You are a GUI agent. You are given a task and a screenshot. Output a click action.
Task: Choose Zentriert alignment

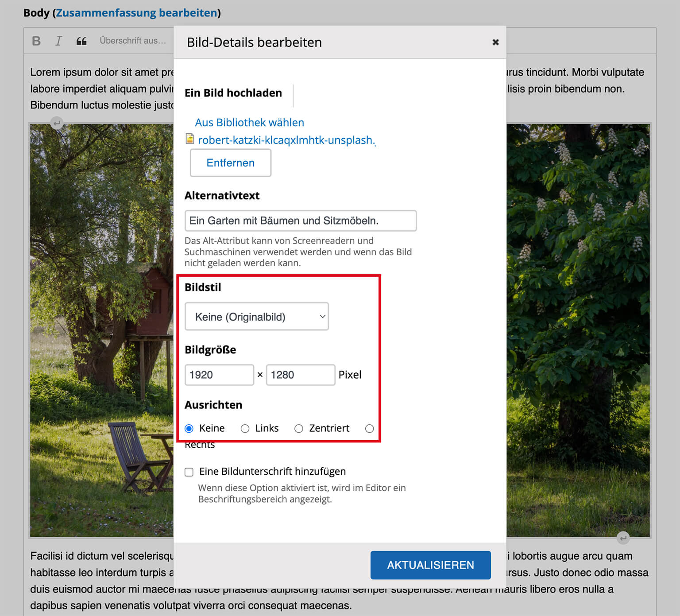coord(299,428)
